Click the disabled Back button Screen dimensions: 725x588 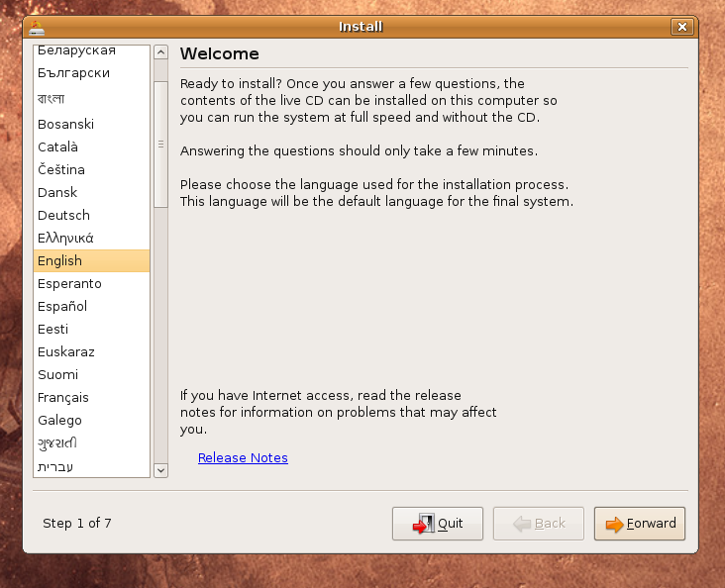[x=538, y=524]
